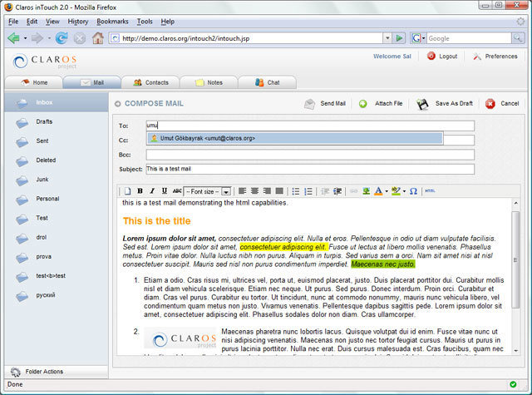Cancel the mail composition
The width and height of the screenshot is (532, 395).
pos(502,103)
